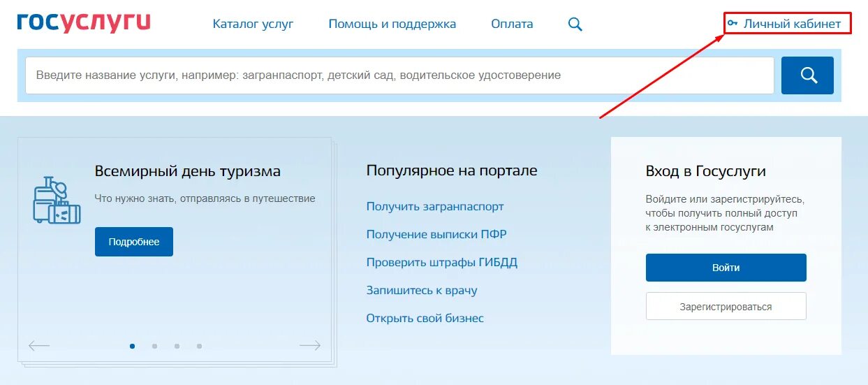Open Проверить штрафы ГИБДД link
The image size is (868, 385).
coord(442,263)
